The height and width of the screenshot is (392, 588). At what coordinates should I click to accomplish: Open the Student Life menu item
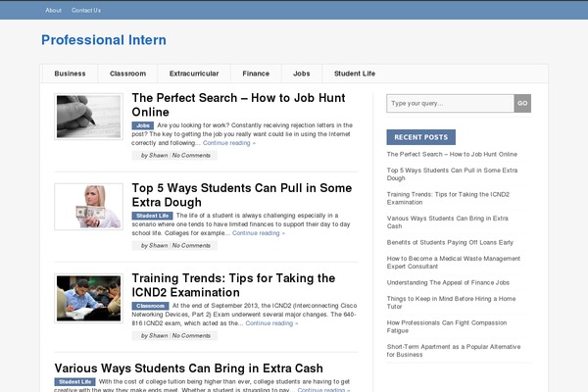(355, 73)
